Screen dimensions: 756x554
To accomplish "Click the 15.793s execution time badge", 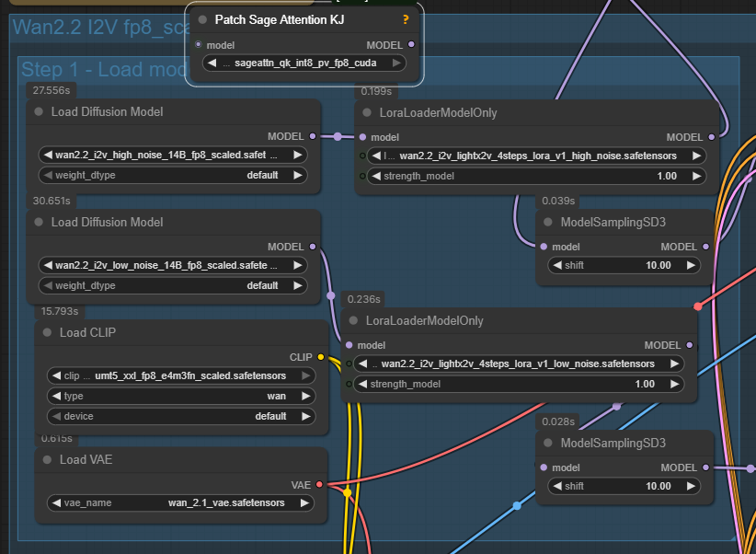I will click(x=59, y=311).
